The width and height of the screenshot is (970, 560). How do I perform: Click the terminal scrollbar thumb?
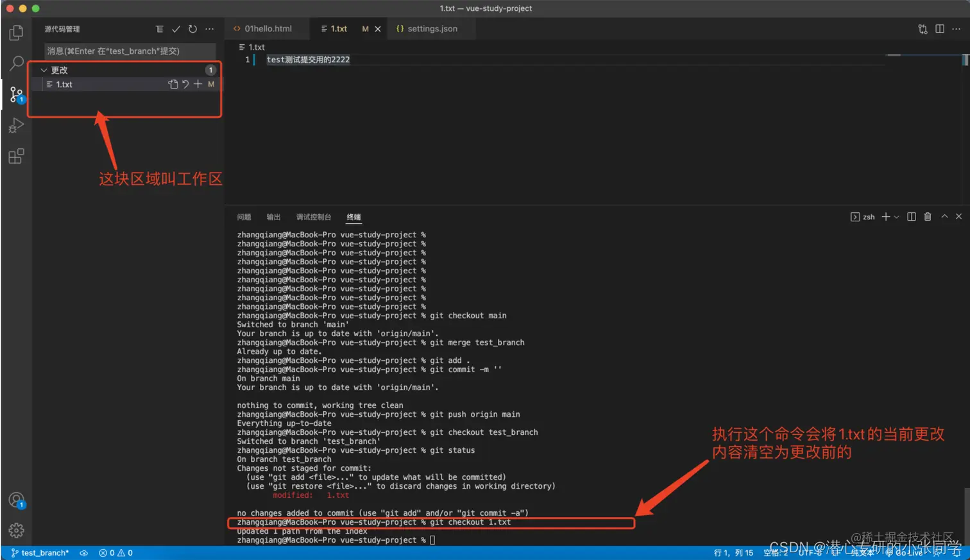[x=966, y=516]
